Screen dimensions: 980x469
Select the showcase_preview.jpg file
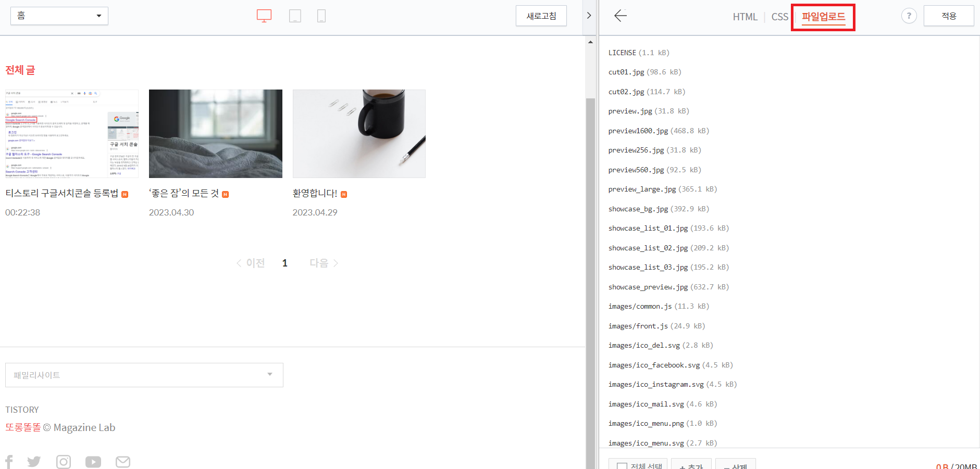(668, 287)
